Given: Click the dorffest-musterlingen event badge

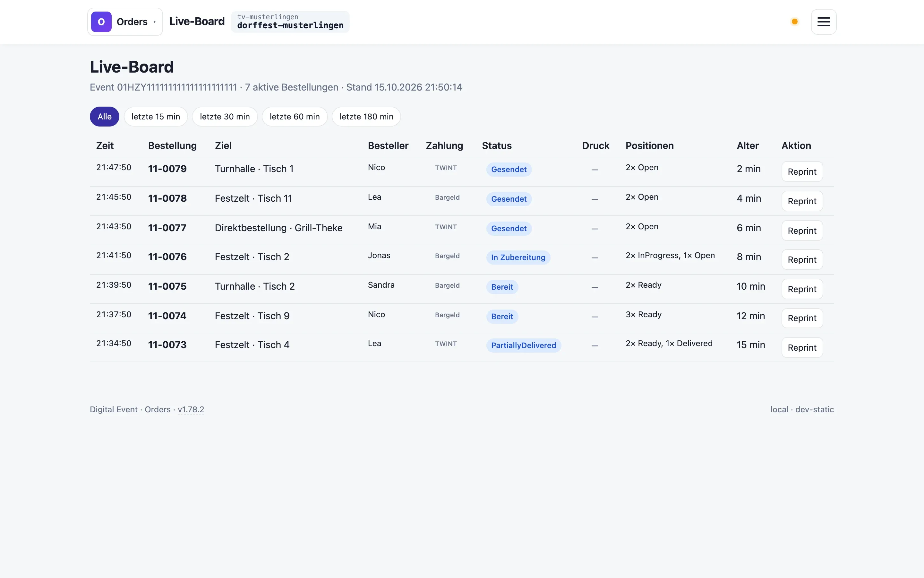Looking at the screenshot, I should pos(290,22).
